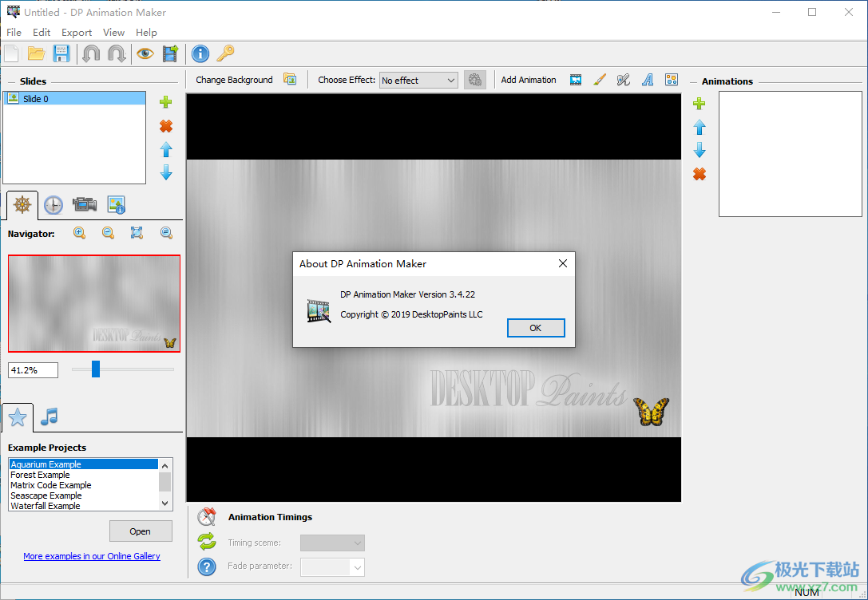Switch to the music note tab

(x=50, y=416)
